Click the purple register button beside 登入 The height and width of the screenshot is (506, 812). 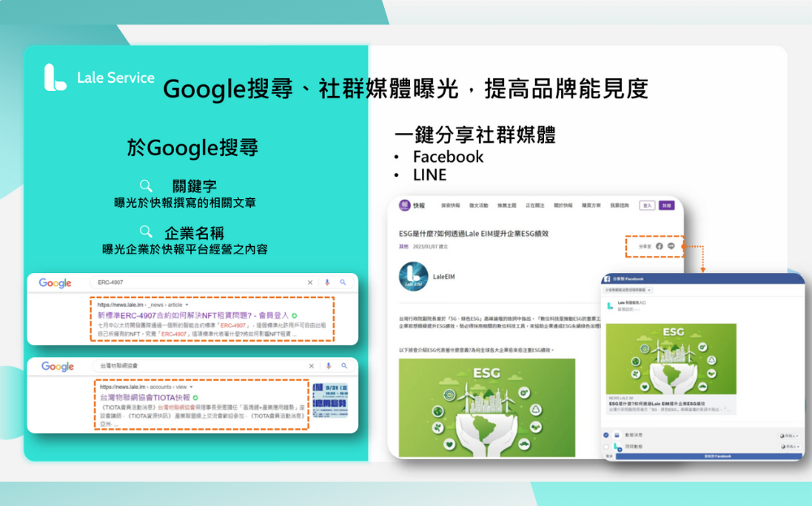pyautogui.click(x=667, y=205)
